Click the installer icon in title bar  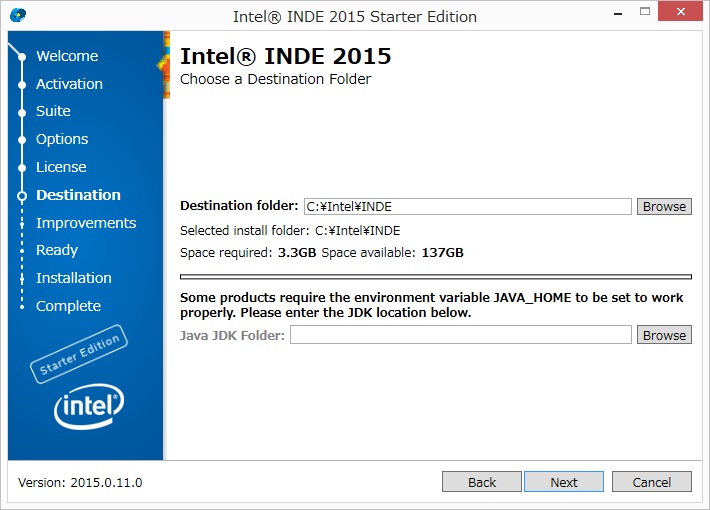click(x=18, y=16)
